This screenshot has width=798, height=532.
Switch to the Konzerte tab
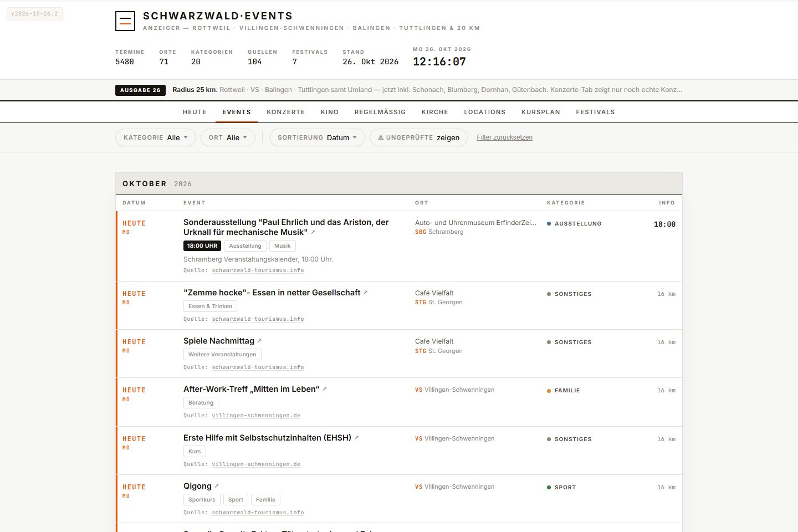point(286,112)
